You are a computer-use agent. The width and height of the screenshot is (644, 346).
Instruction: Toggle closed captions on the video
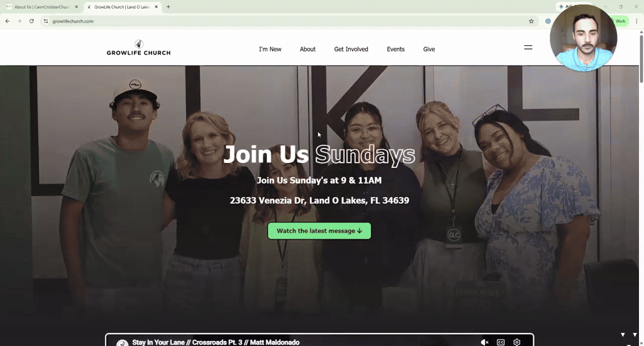click(x=501, y=342)
